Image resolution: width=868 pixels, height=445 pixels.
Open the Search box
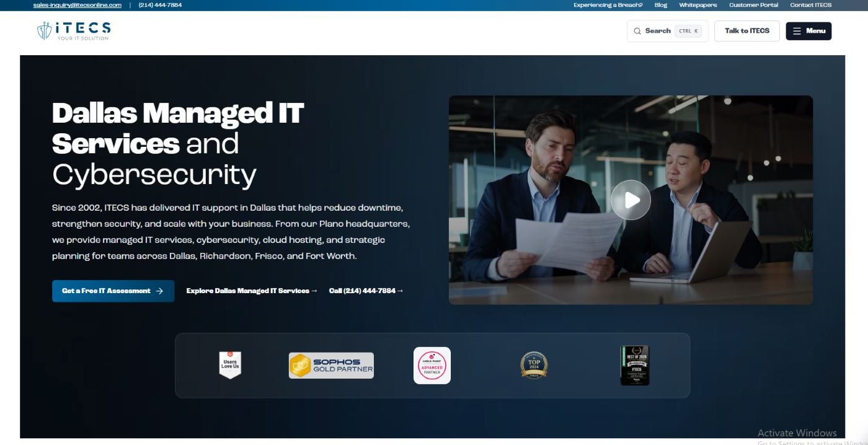tap(667, 31)
